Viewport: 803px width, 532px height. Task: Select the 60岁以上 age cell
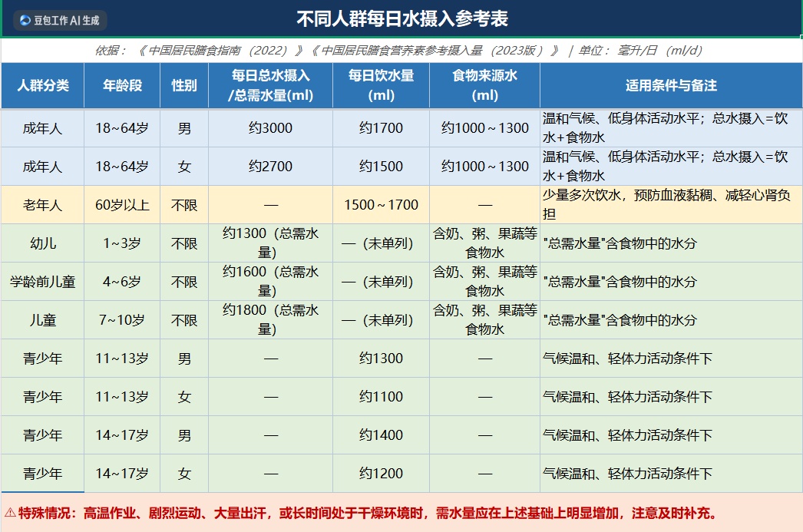click(122, 205)
